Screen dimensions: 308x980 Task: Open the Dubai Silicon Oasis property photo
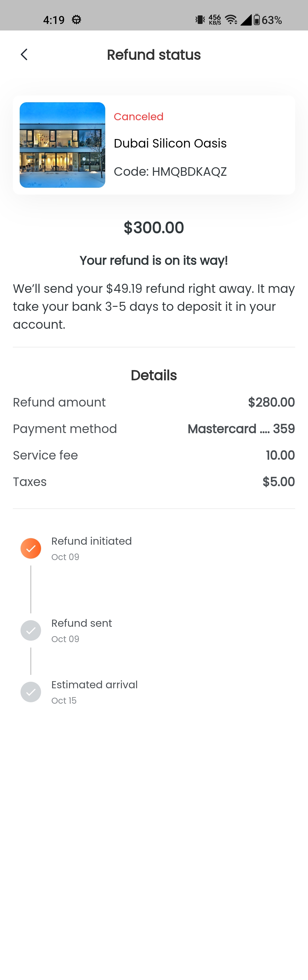62,144
